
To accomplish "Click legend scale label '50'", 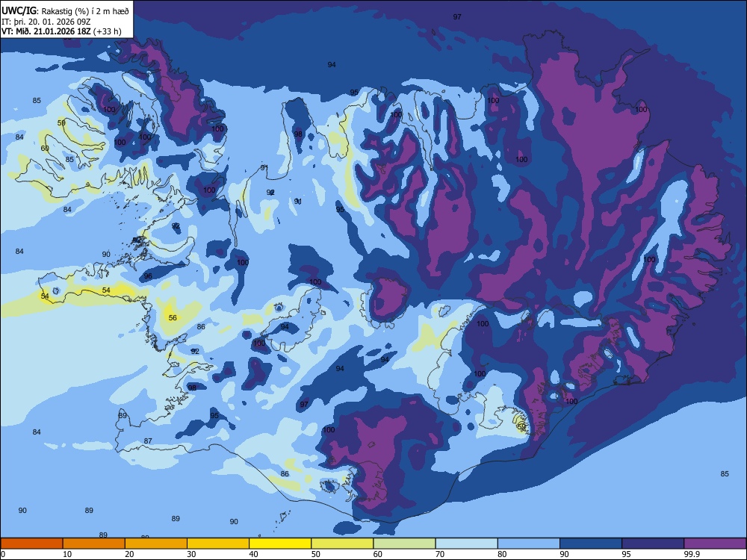I will (316, 554).
